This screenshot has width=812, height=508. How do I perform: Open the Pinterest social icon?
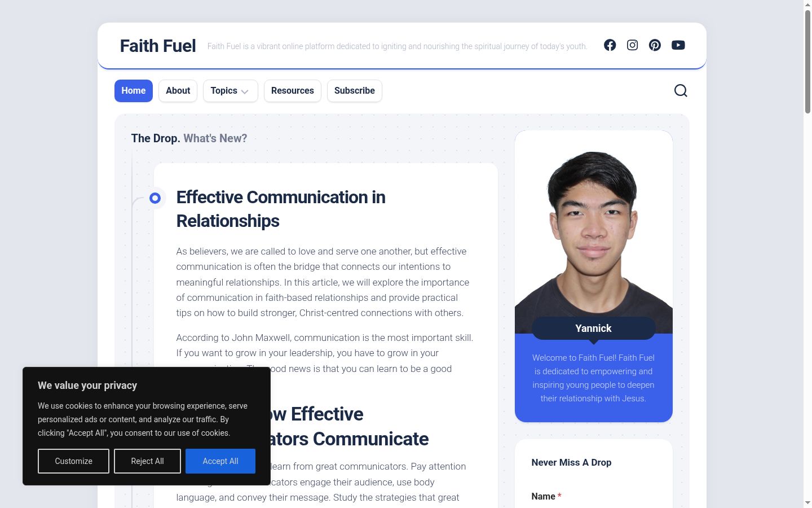pos(655,45)
